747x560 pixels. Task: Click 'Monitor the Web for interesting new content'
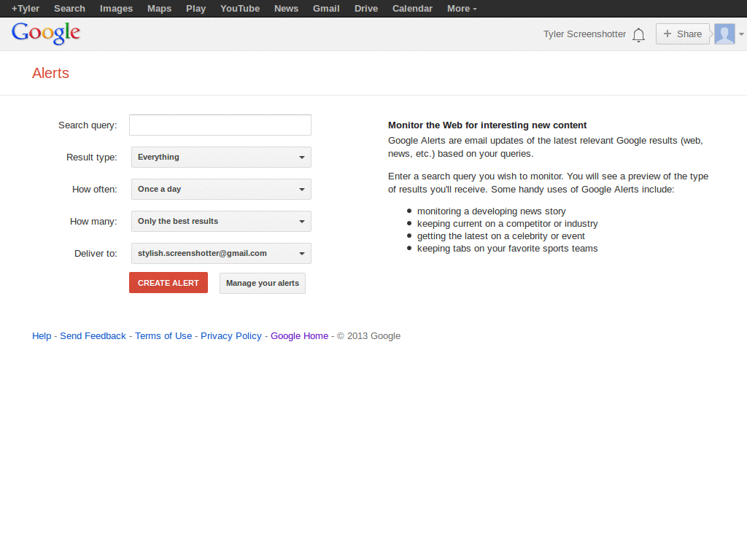pos(487,125)
